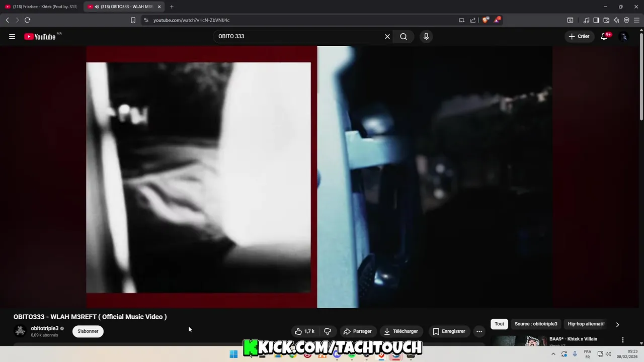Open the Windows Start menu
The width and height of the screenshot is (644, 362).
(233, 354)
